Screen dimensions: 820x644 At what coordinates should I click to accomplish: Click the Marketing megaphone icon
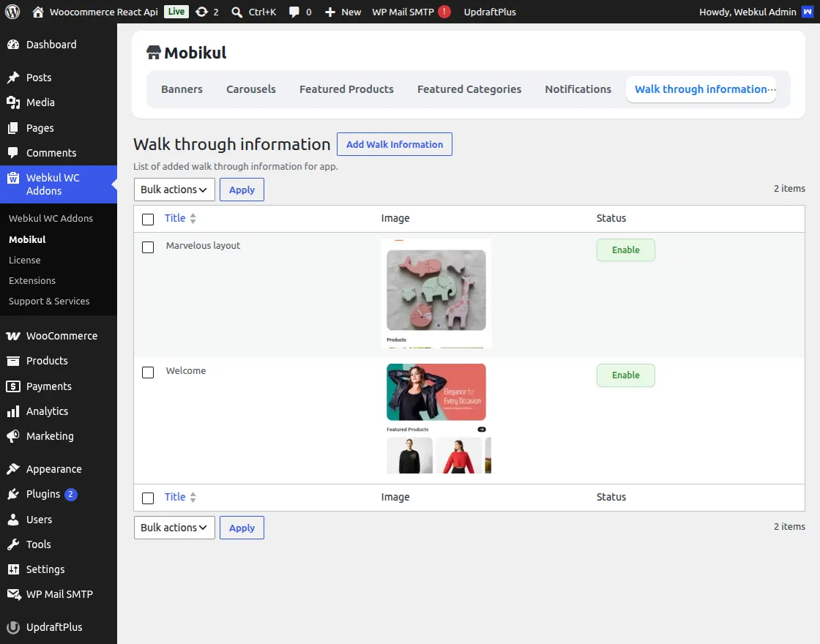[13, 436]
